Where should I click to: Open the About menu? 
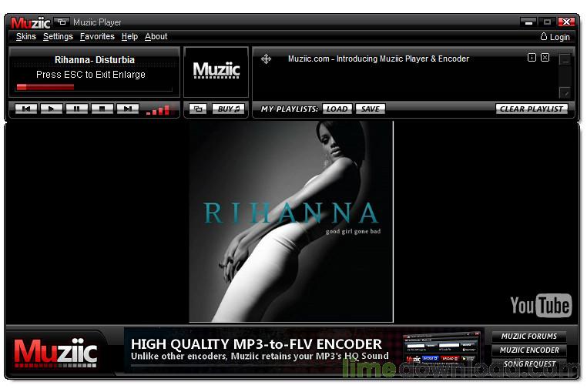point(156,37)
